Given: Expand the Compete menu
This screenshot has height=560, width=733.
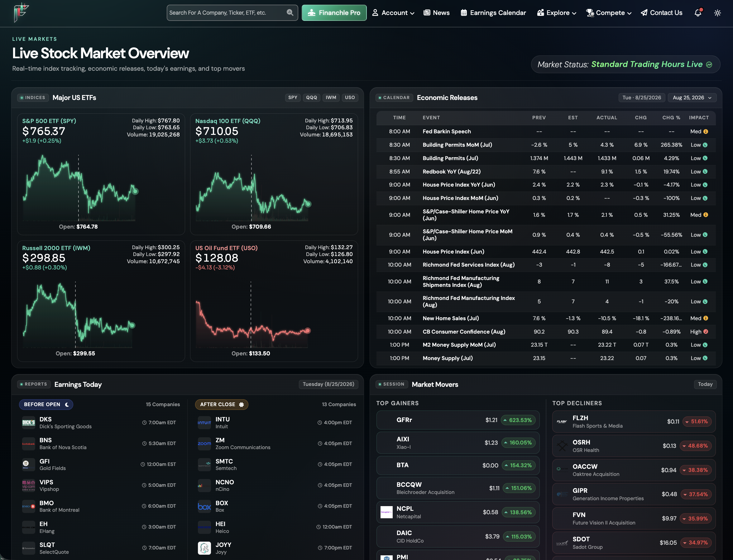Looking at the screenshot, I should point(609,13).
